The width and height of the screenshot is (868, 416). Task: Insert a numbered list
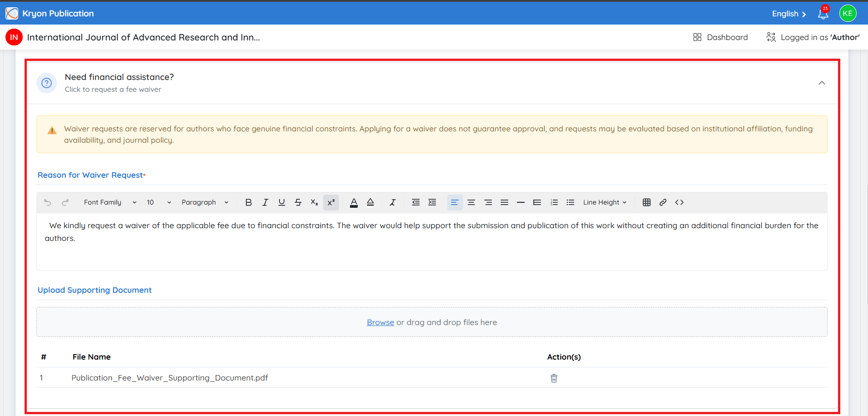click(x=554, y=202)
